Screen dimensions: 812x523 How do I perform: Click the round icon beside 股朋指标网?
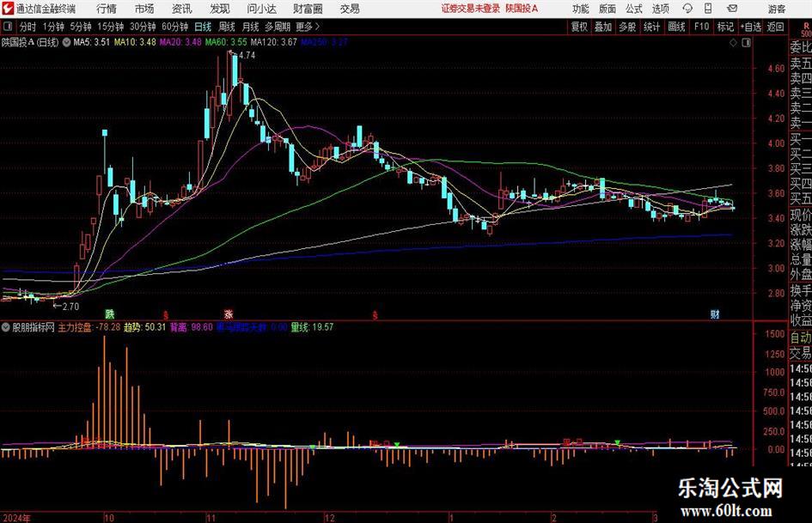(6, 327)
